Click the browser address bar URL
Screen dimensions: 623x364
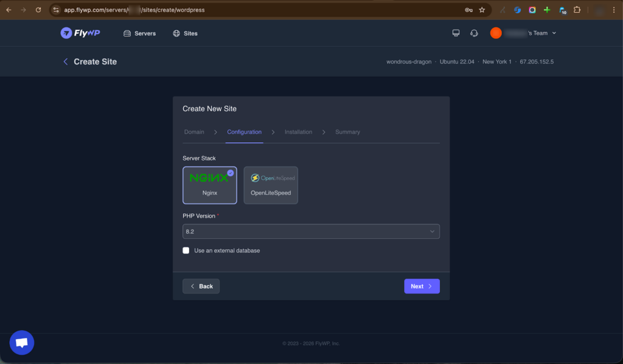pos(134,10)
